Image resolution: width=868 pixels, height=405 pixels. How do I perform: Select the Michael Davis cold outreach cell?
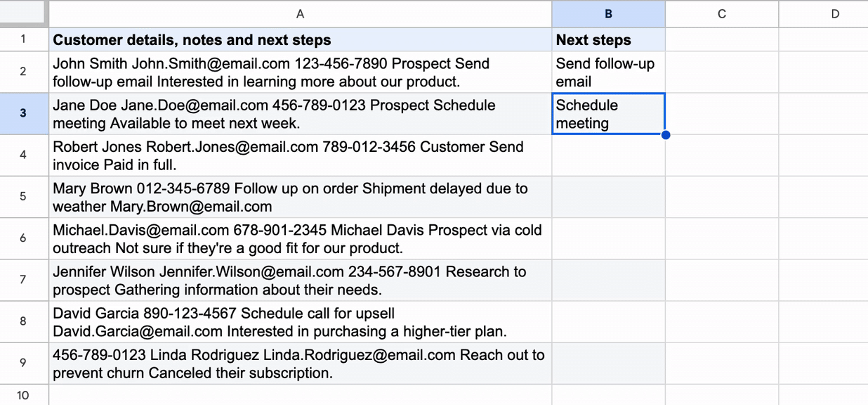click(300, 238)
